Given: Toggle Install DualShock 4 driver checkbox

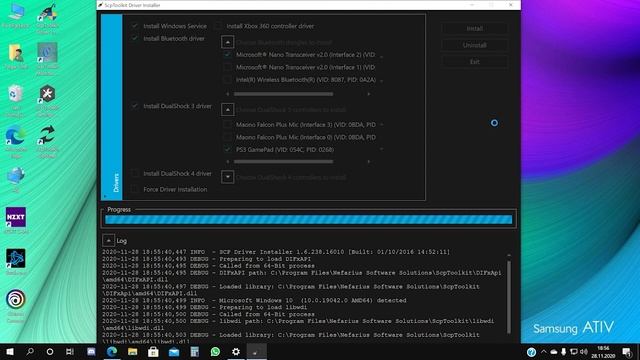Looking at the screenshot, I should [135, 173].
